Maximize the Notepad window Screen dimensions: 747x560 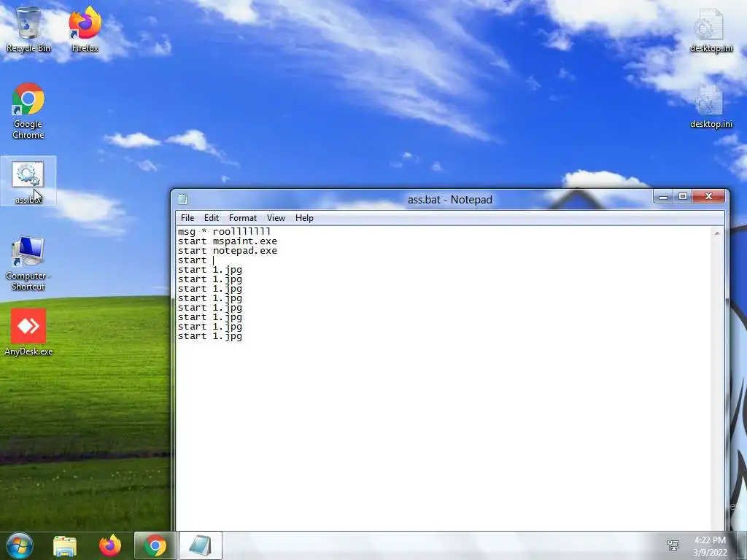(682, 196)
